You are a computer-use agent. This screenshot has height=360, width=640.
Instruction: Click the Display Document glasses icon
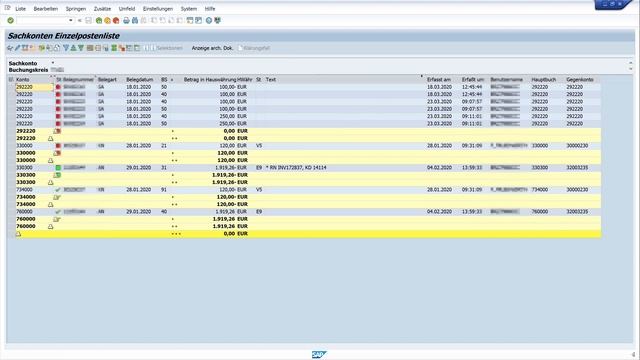pos(10,48)
